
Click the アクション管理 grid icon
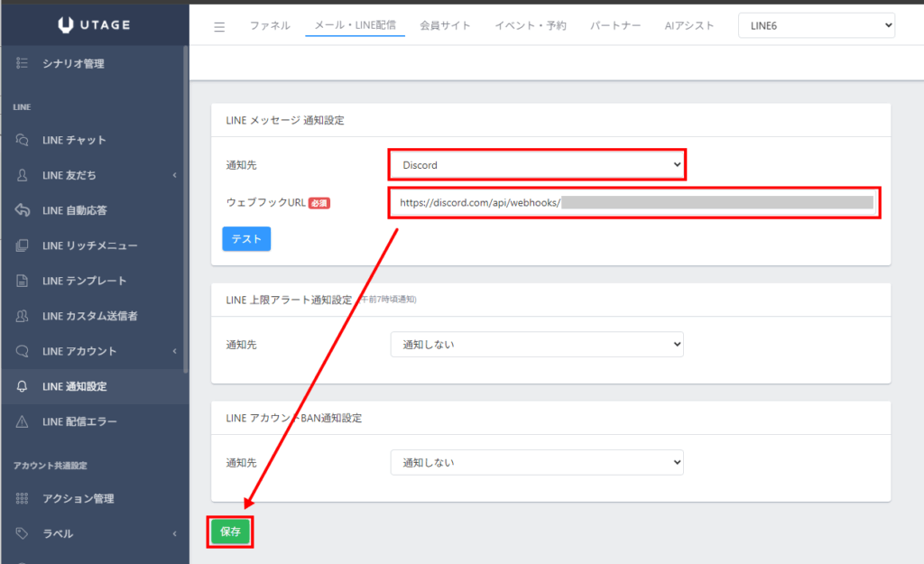tap(23, 498)
